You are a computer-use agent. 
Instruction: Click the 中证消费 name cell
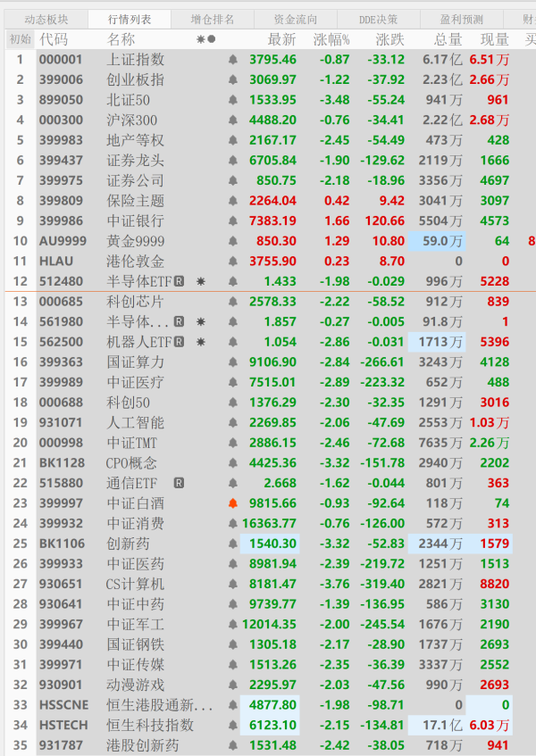[x=135, y=524]
